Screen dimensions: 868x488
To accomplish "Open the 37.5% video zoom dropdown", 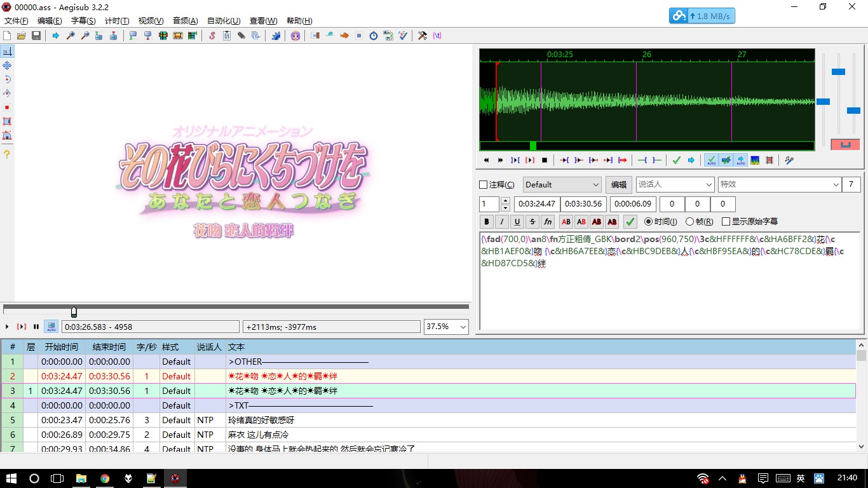I will click(x=446, y=327).
